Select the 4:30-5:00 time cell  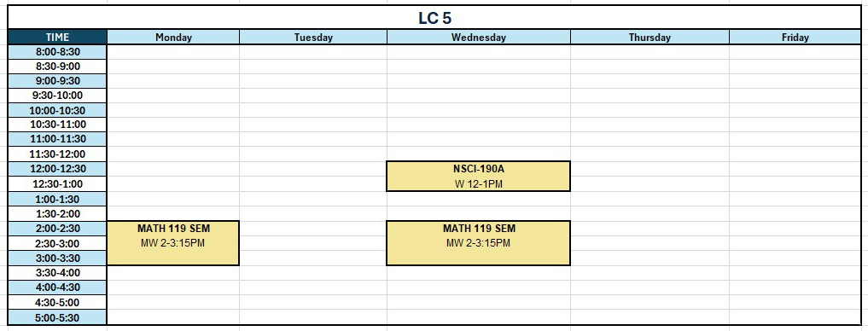(57, 302)
